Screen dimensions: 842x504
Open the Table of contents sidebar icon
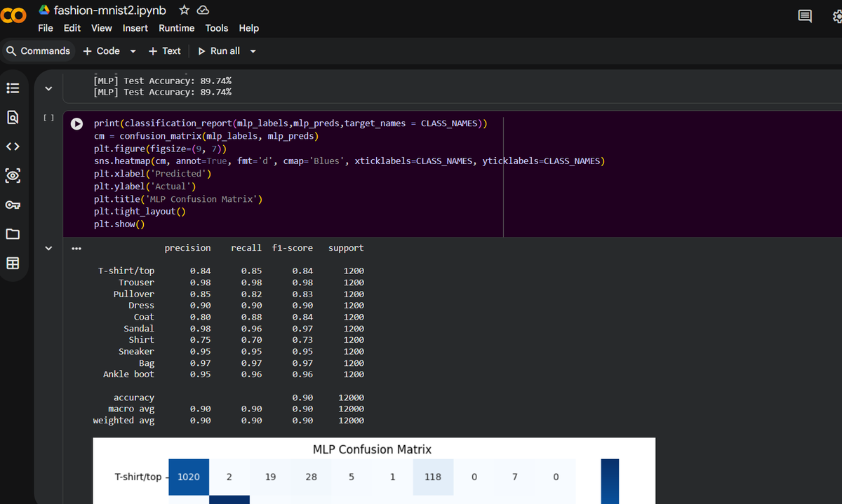click(13, 89)
